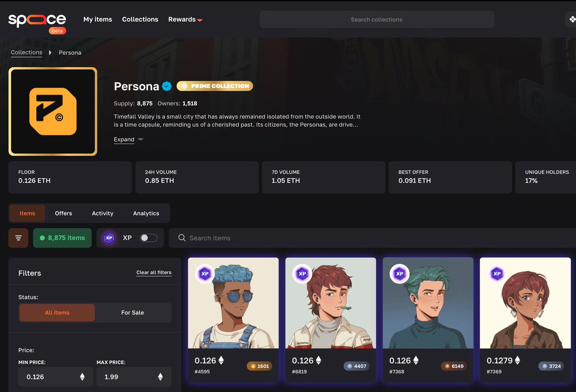Expand the Rewards dropdown menu
This screenshot has width=576, height=392.
185,19
